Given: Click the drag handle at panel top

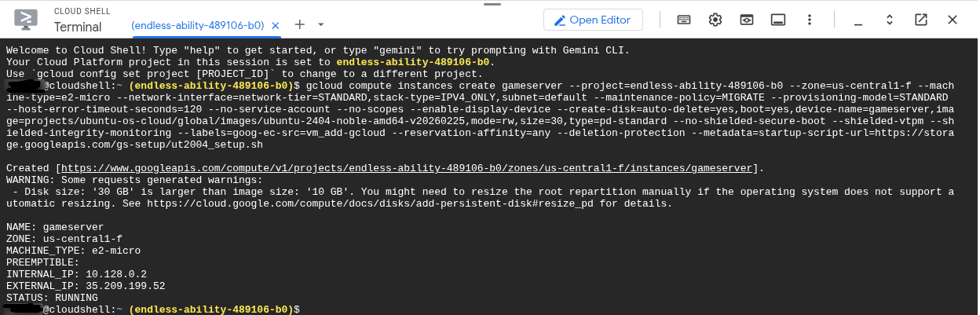Looking at the screenshot, I should click(x=492, y=4).
